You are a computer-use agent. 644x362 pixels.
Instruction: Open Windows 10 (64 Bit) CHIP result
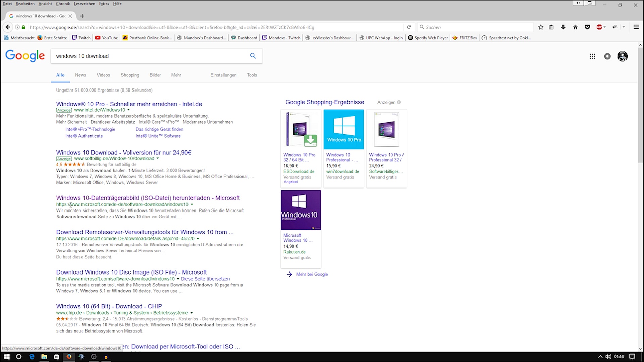(x=109, y=306)
